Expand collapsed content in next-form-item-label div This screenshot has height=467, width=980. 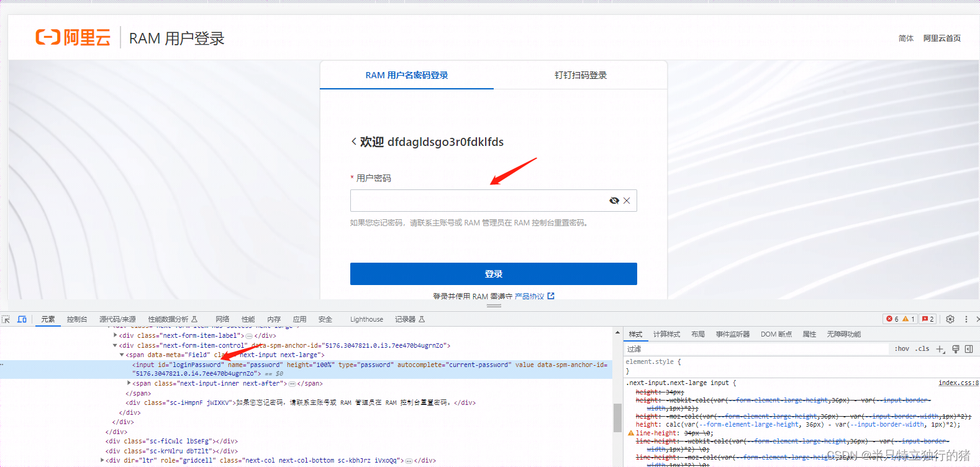249,335
